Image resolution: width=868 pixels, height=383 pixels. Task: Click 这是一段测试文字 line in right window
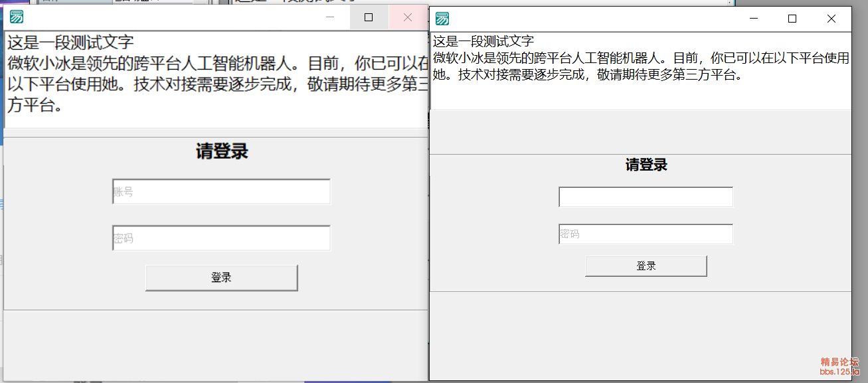tap(483, 41)
